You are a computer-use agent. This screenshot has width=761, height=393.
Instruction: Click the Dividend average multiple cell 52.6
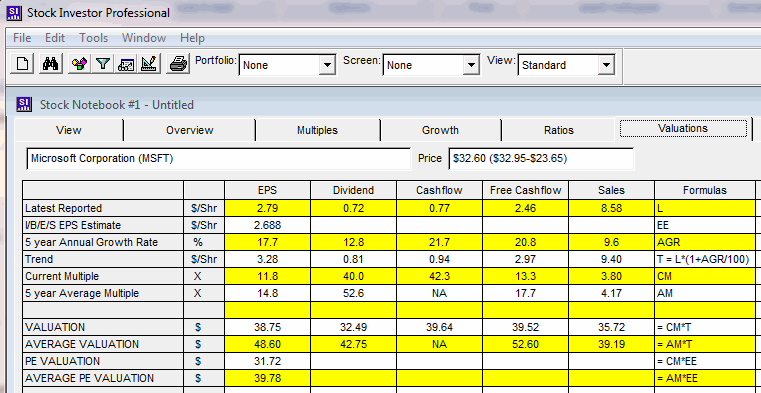[353, 293]
